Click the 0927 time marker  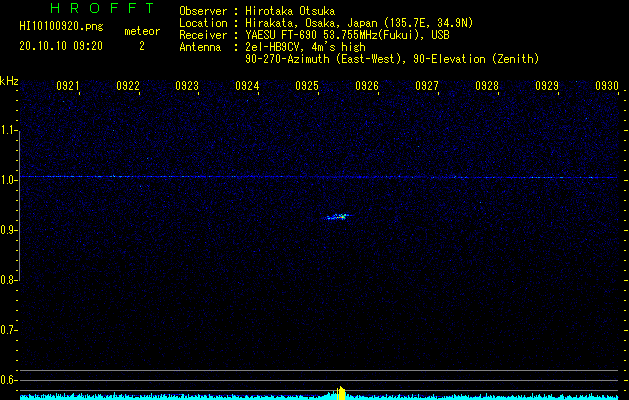point(427,85)
